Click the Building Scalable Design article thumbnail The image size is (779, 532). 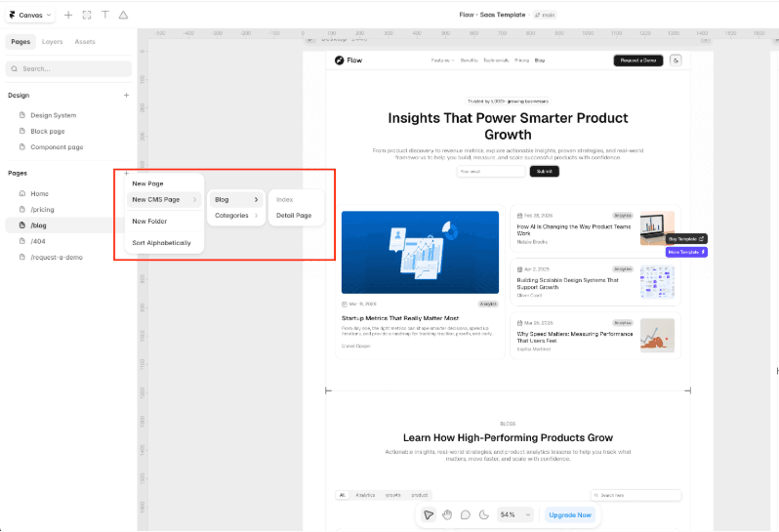point(657,282)
